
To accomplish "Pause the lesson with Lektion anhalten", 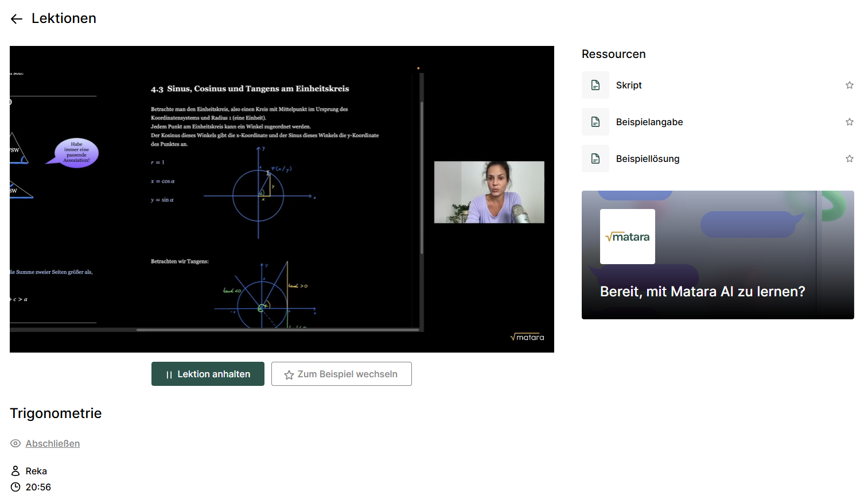I will tap(208, 374).
